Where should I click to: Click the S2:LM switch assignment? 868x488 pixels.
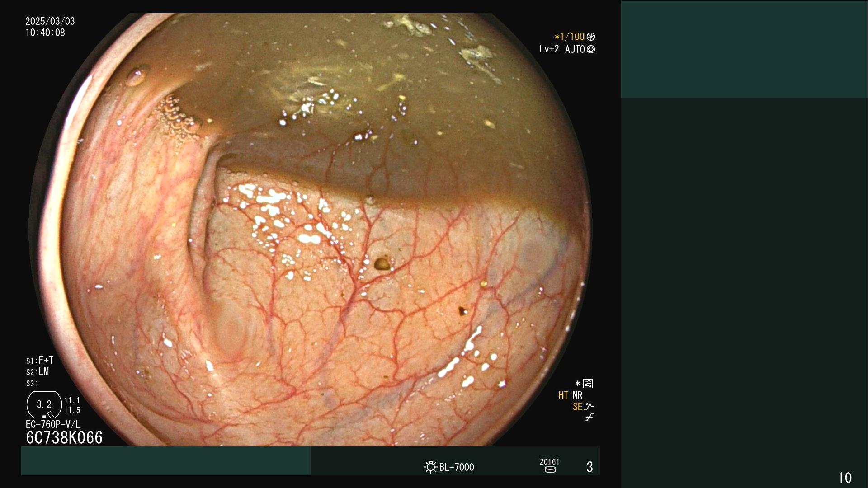tap(38, 372)
